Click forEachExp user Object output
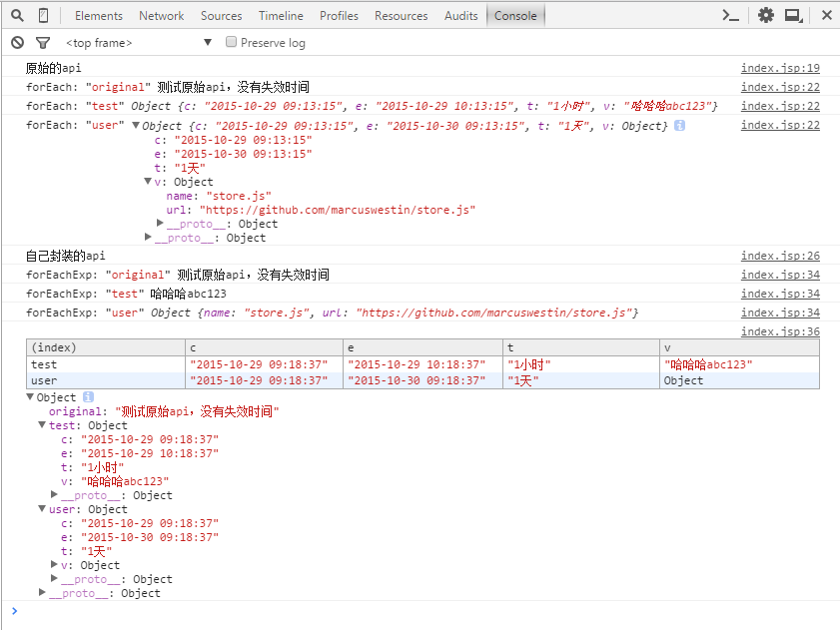 (x=395, y=313)
